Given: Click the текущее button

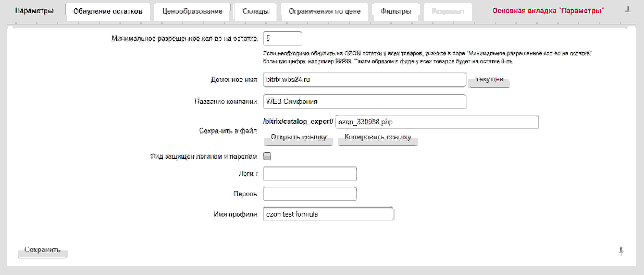Looking at the screenshot, I should pos(489,80).
